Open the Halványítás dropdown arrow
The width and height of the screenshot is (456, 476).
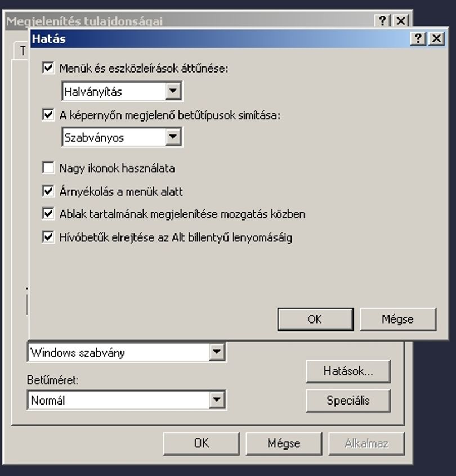pyautogui.click(x=173, y=91)
